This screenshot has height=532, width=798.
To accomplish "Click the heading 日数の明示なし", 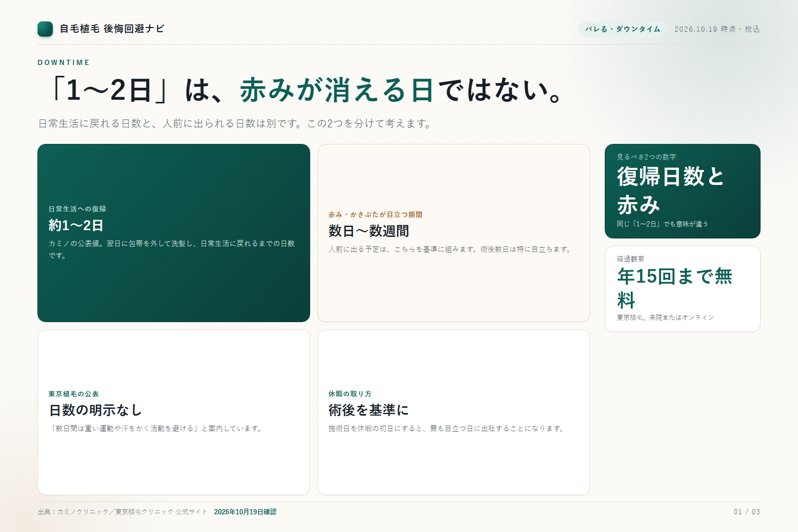I will tap(95, 410).
